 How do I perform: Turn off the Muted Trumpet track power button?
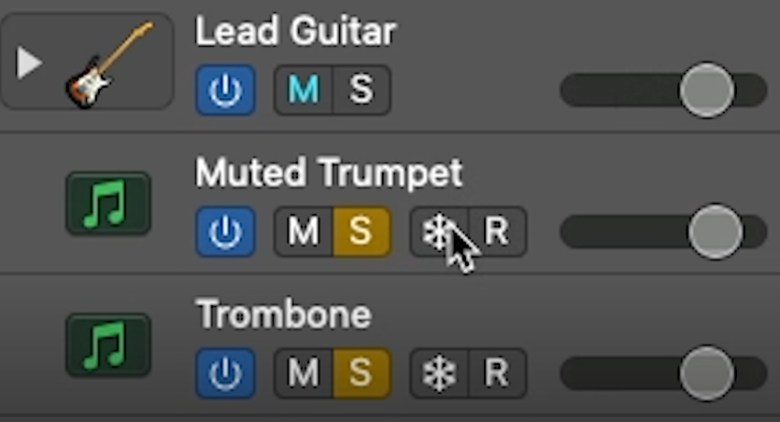pos(226,232)
